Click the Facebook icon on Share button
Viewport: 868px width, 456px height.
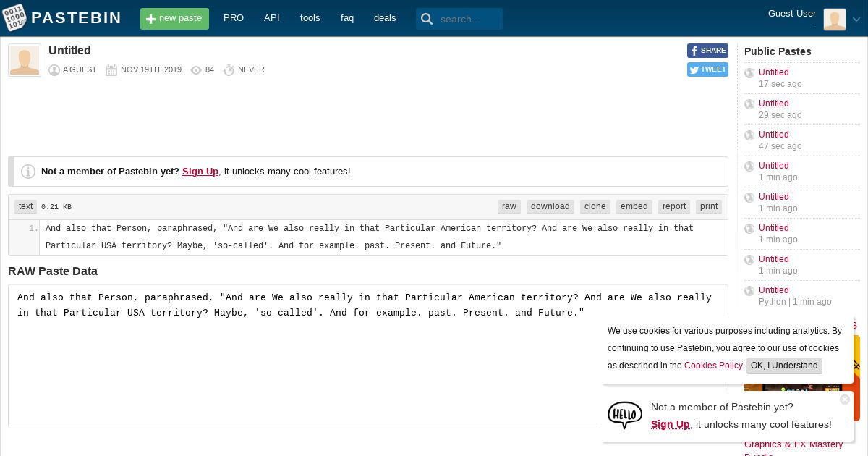tap(694, 51)
